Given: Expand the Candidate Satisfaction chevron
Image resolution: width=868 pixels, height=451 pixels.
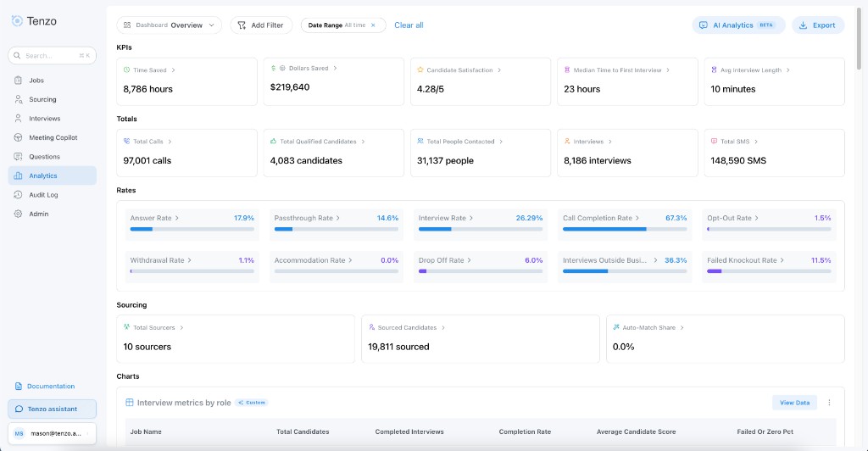Looking at the screenshot, I should [499, 70].
